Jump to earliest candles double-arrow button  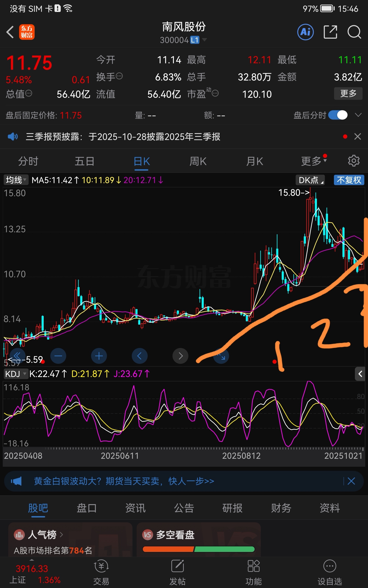pos(17,356)
